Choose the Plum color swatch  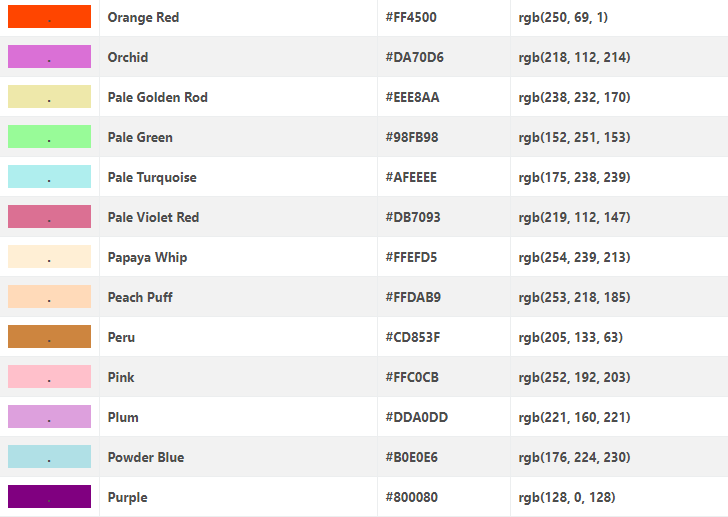(x=49, y=417)
